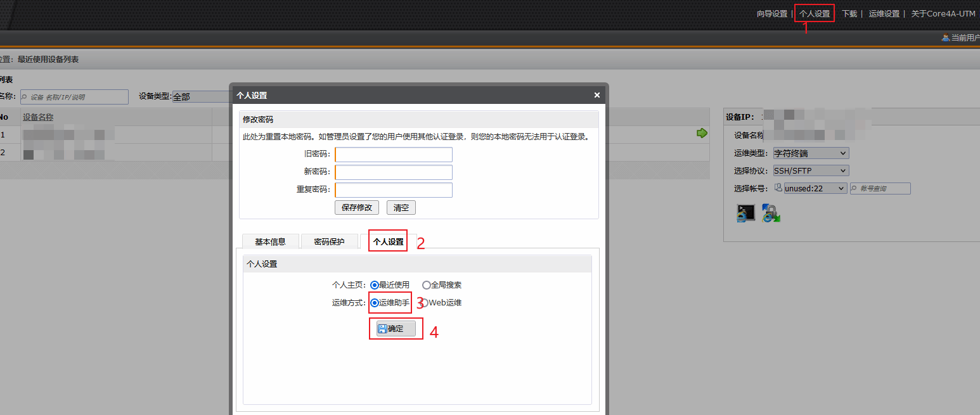This screenshot has height=415, width=980.
Task: Select the 全局搜索 homepage radio button
Action: (x=427, y=285)
